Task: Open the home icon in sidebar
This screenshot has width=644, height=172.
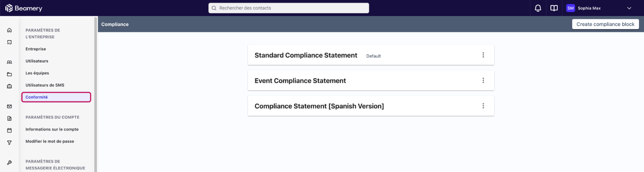Action: click(9, 30)
